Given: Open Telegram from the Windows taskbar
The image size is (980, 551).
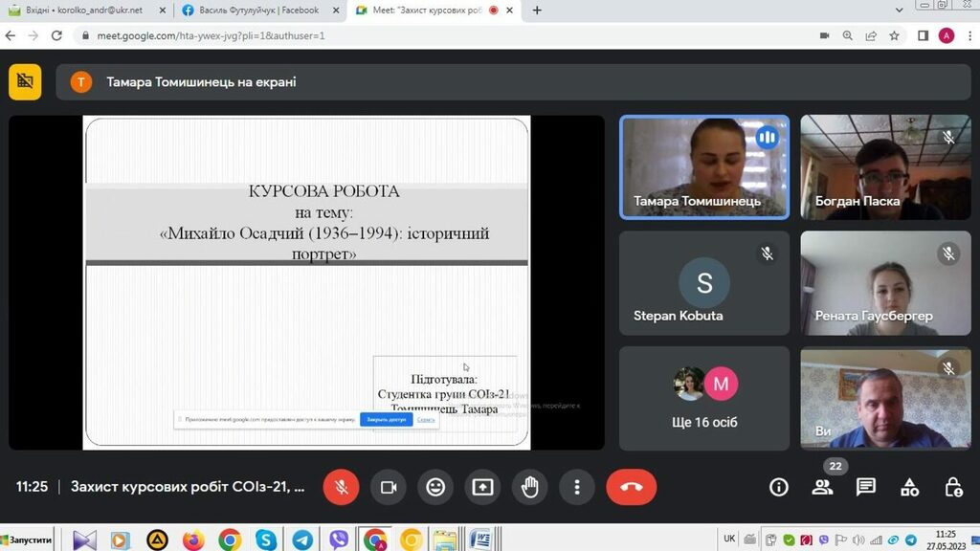Looking at the screenshot, I should pyautogui.click(x=301, y=540).
